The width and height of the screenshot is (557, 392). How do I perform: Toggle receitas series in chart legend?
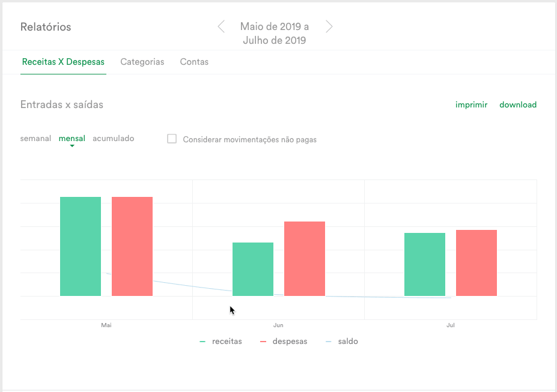221,341
